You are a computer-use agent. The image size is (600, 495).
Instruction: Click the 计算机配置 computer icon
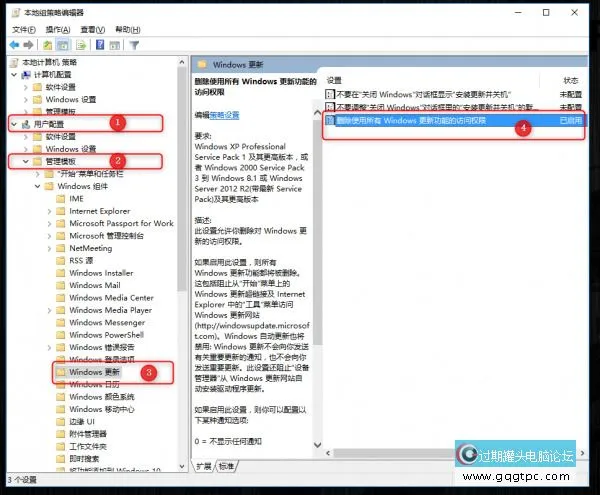coord(26,75)
